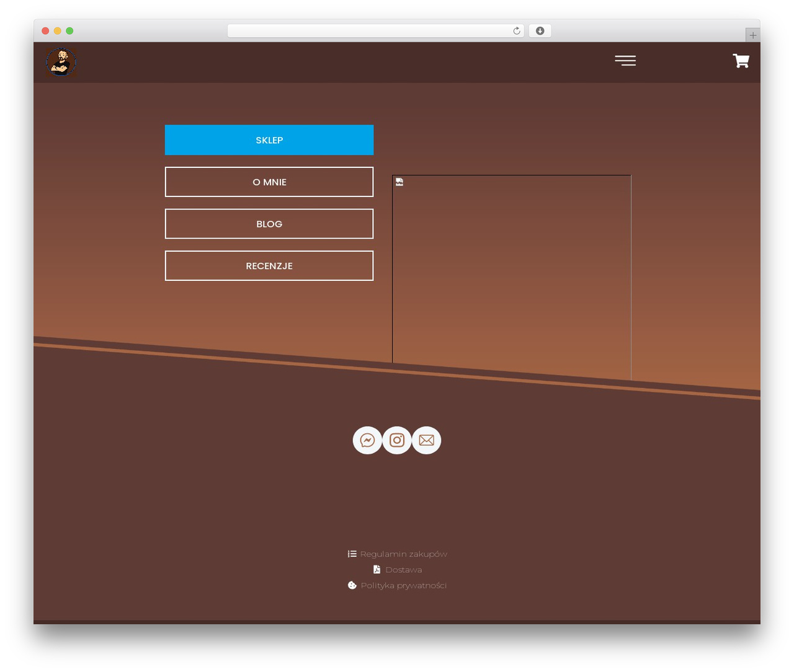Click the email envelope icon
The image size is (794, 672).
[427, 440]
